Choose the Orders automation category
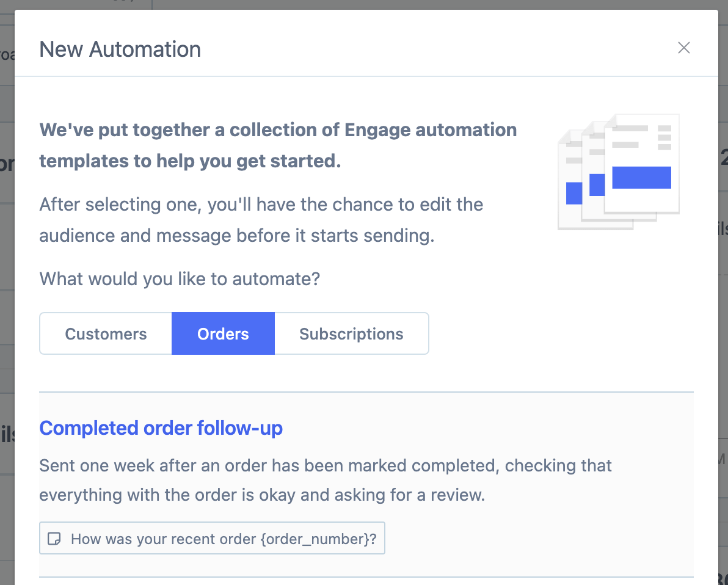728x585 pixels. pos(223,333)
